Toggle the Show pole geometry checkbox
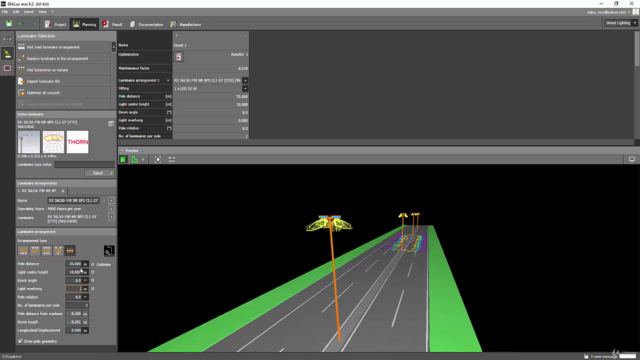 20,341
